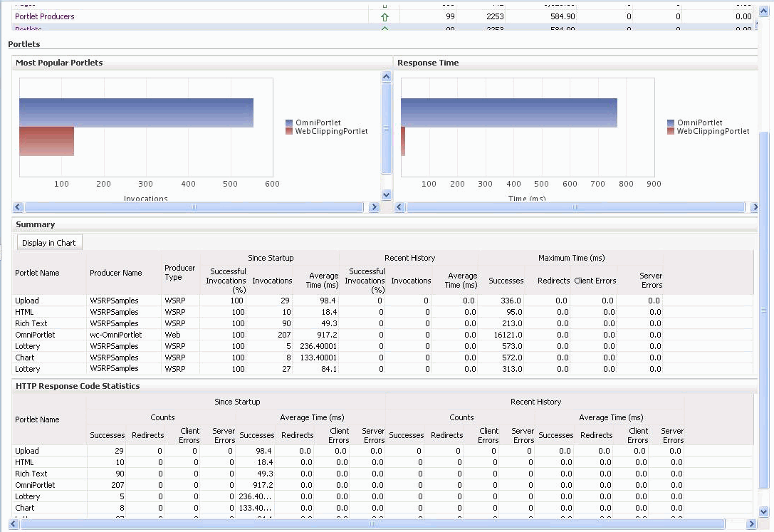
Task: Click the right scroll arrow under Most Popular Portlets chart
Action: pos(374,207)
